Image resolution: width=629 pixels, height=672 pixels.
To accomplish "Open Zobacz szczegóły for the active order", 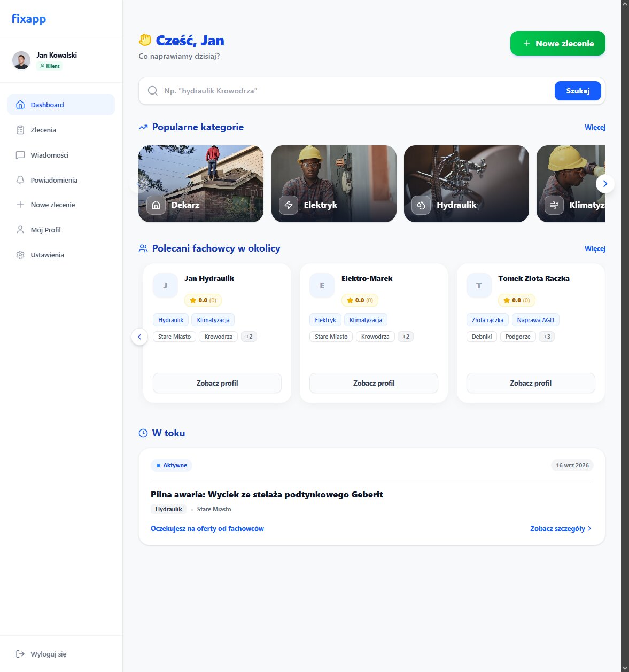I will 561,528.
